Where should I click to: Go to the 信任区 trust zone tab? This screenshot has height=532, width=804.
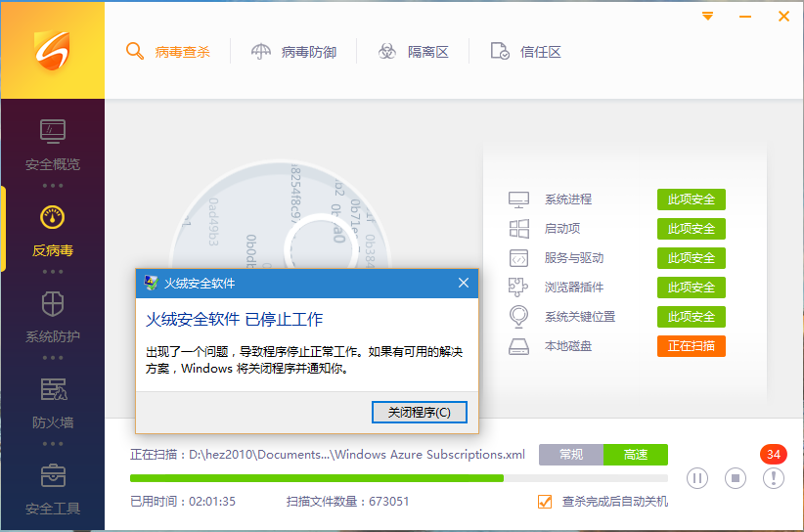pyautogui.click(x=525, y=51)
